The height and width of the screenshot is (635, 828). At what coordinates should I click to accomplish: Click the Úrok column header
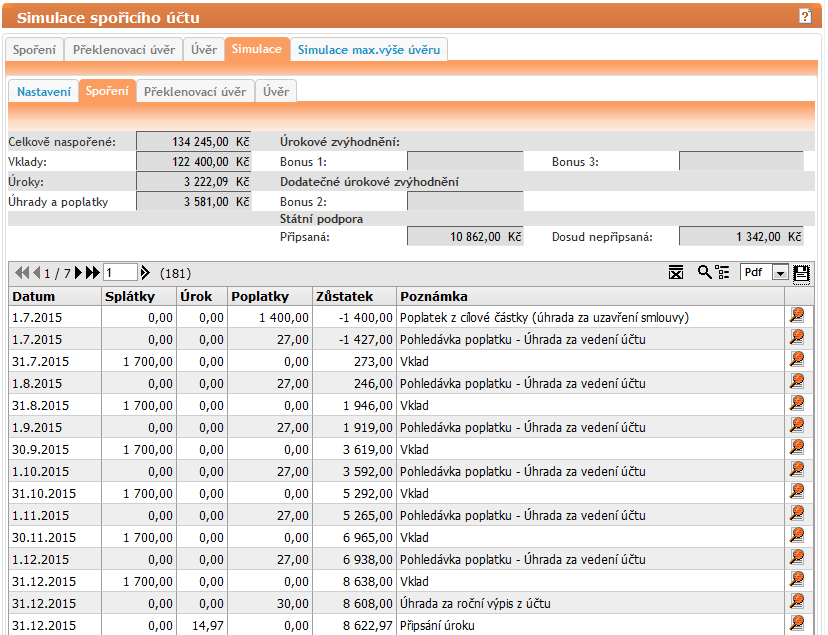click(202, 296)
